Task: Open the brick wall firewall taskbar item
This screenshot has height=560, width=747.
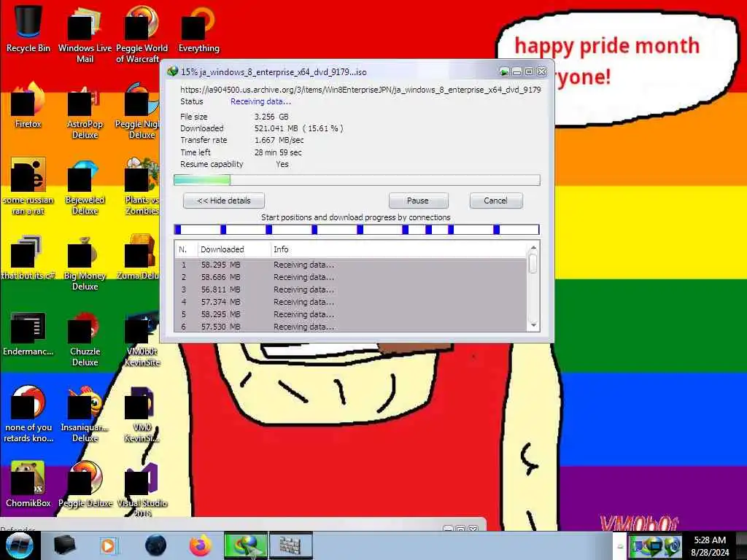Action: pos(290,545)
